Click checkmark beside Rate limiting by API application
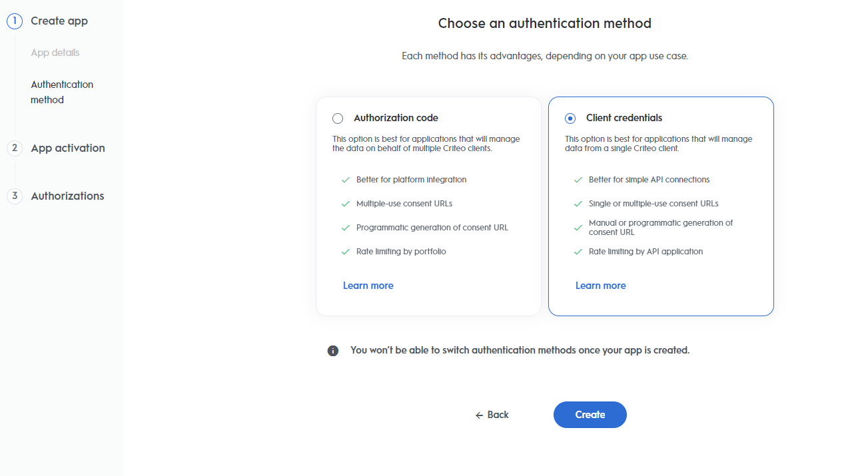Image resolution: width=868 pixels, height=476 pixels. 578,252
